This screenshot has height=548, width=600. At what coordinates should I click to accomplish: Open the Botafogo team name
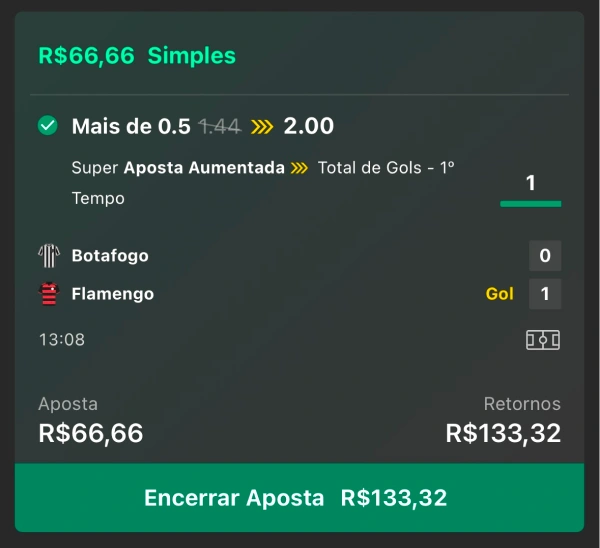110,256
